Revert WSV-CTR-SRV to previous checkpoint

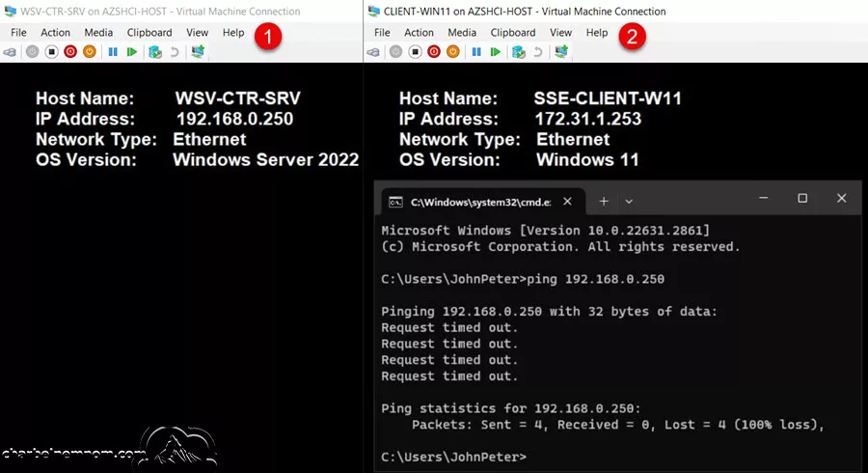pos(175,52)
